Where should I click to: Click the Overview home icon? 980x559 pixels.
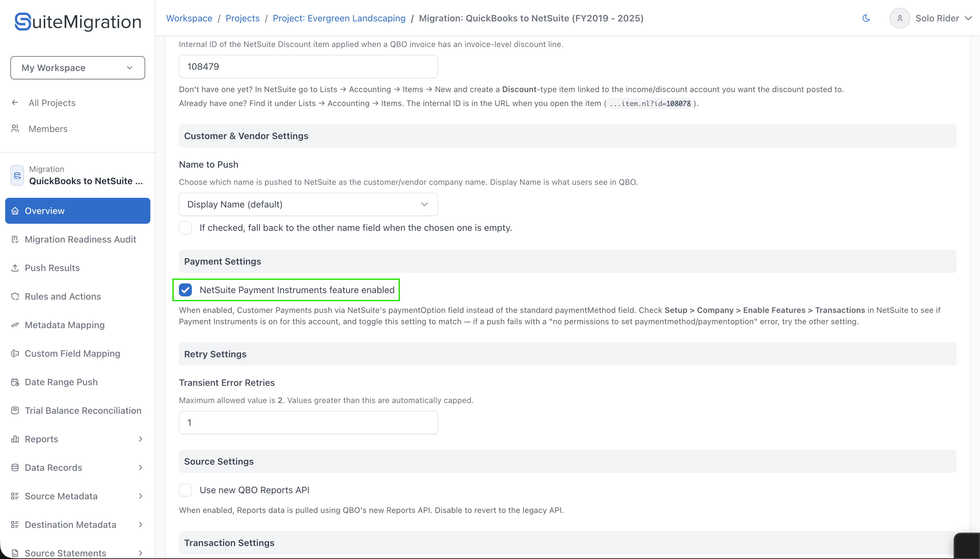pos(15,211)
